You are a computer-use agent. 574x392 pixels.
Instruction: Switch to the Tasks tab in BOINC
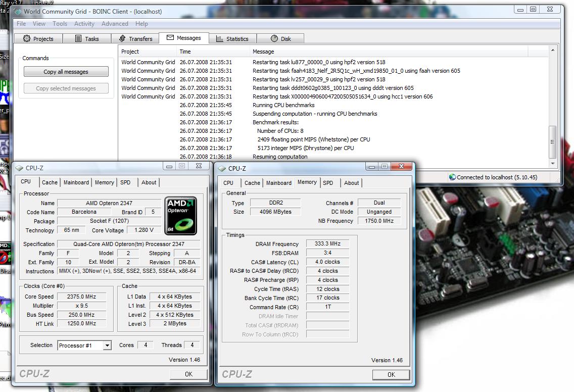pyautogui.click(x=87, y=38)
